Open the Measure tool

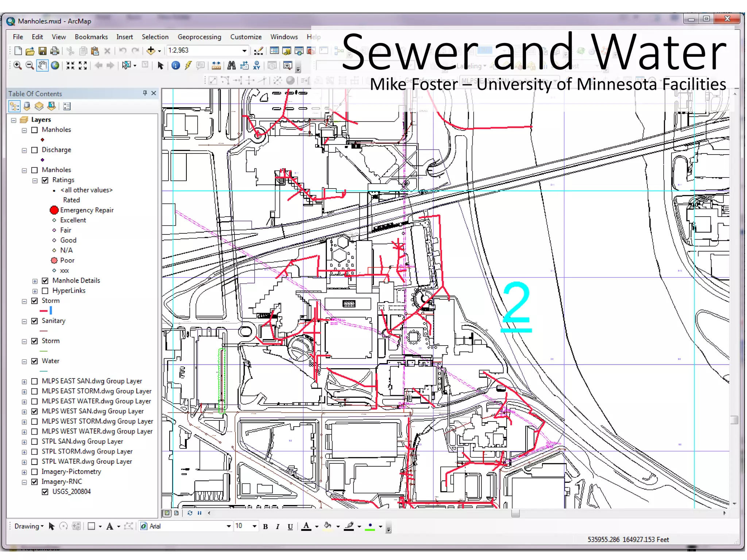216,65
